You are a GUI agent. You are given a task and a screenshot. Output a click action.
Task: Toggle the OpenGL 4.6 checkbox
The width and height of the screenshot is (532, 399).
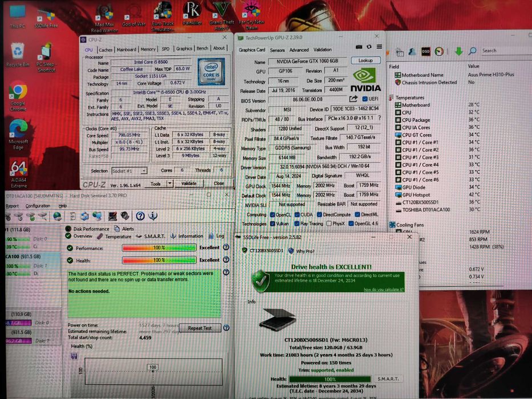tap(351, 223)
